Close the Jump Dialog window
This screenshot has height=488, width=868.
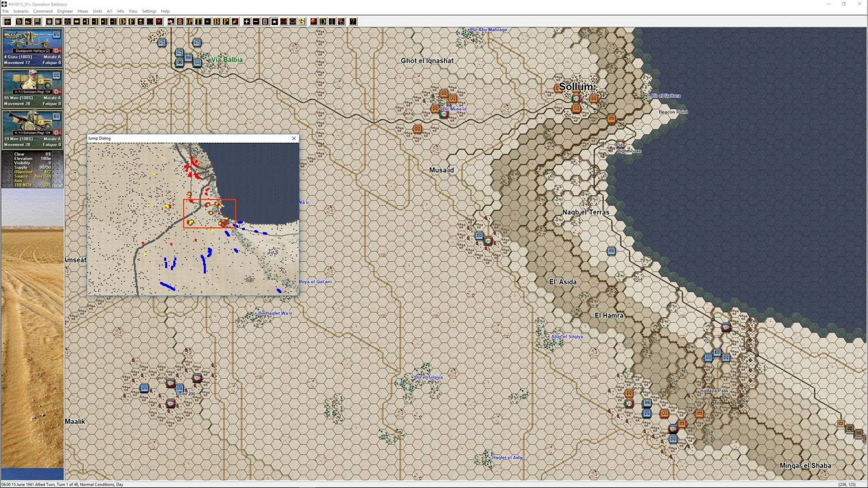pos(294,138)
